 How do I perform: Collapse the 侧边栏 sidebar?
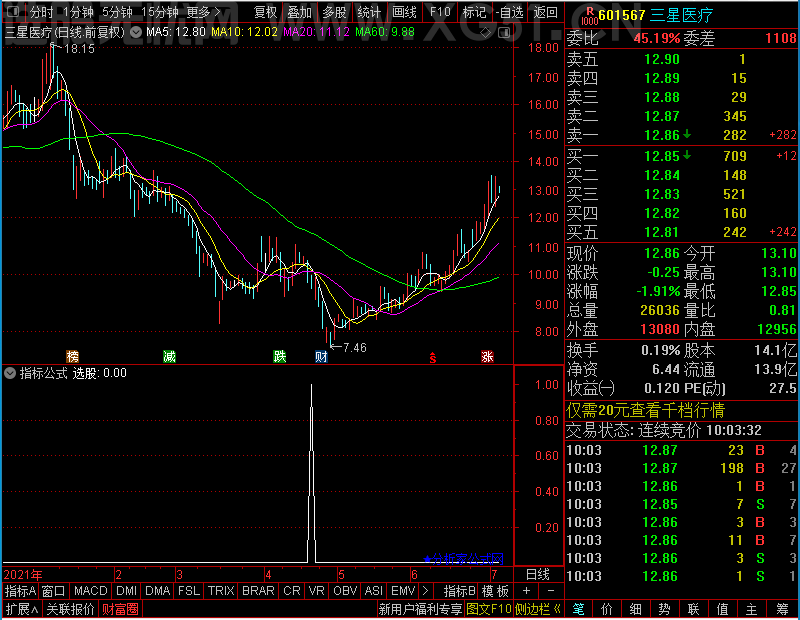[x=538, y=609]
